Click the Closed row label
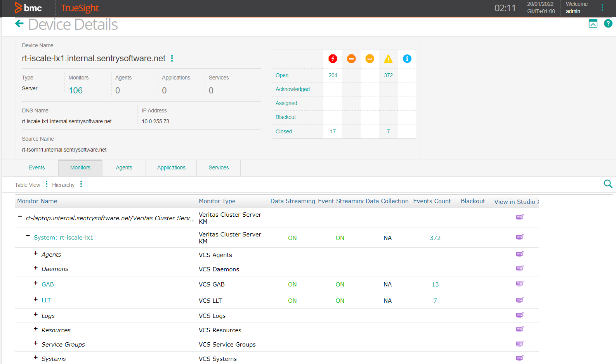The height and width of the screenshot is (364, 616). [283, 131]
